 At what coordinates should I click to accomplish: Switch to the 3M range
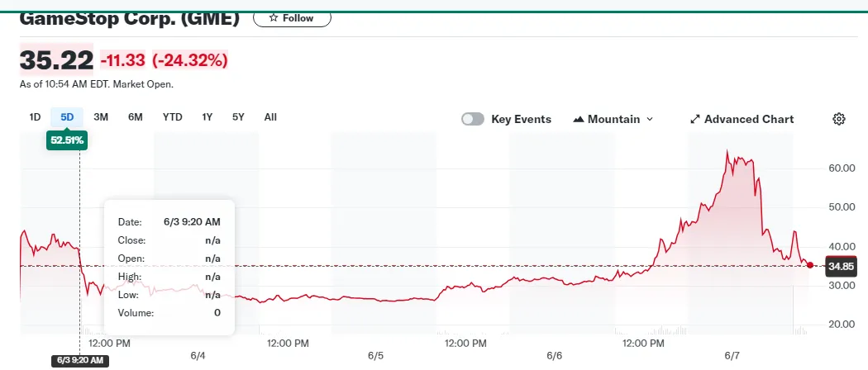click(101, 117)
